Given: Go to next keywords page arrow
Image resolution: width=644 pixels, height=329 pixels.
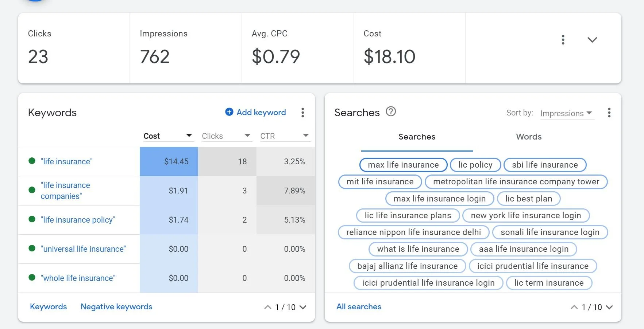Looking at the screenshot, I should click(303, 307).
